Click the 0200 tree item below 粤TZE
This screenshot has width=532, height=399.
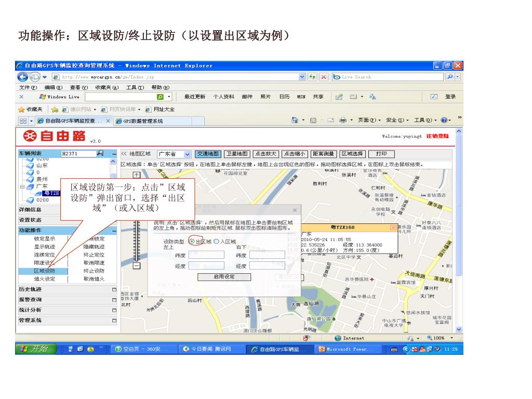43,200
